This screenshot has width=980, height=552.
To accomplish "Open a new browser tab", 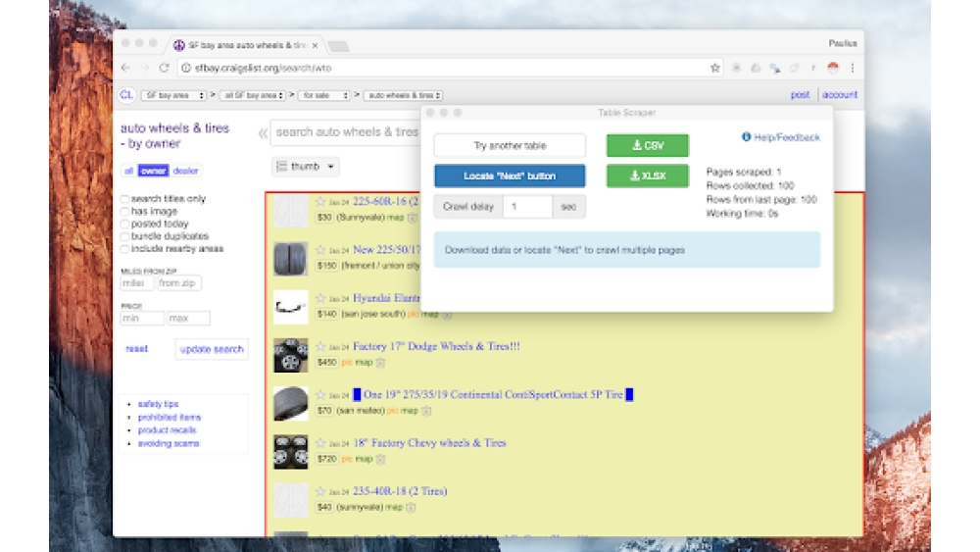I will (x=338, y=46).
